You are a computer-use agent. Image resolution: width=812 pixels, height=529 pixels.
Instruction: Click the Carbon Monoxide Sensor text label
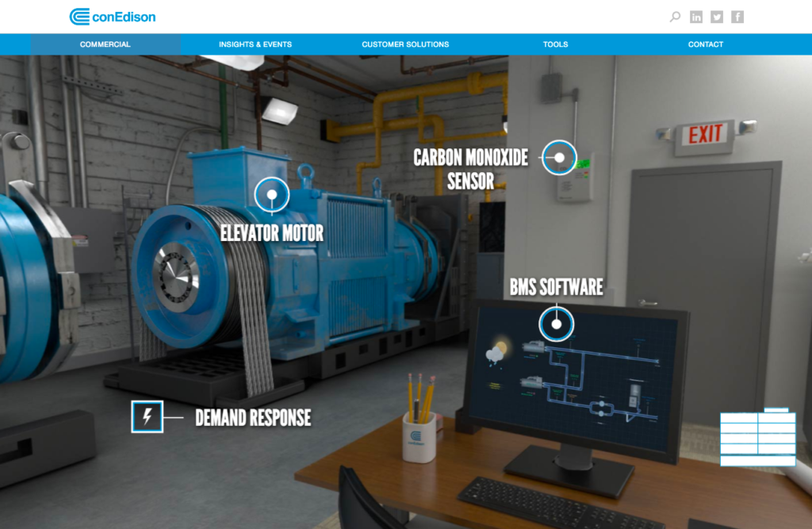tap(470, 169)
